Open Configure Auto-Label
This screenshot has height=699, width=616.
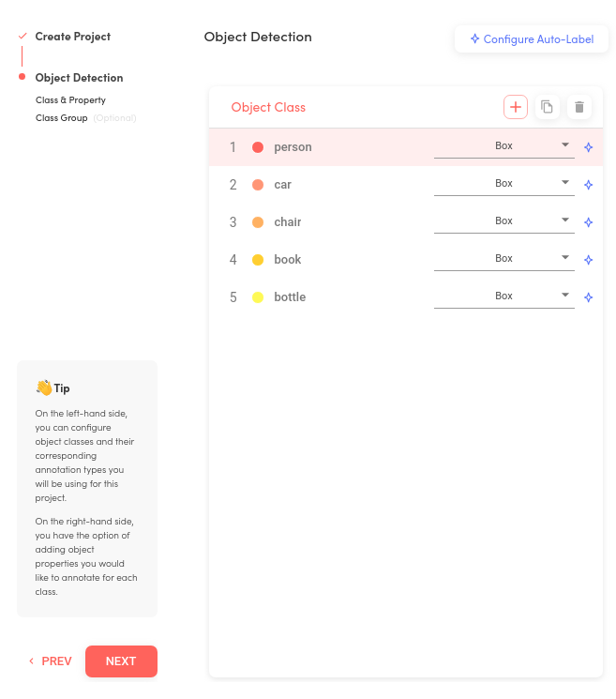tap(532, 39)
